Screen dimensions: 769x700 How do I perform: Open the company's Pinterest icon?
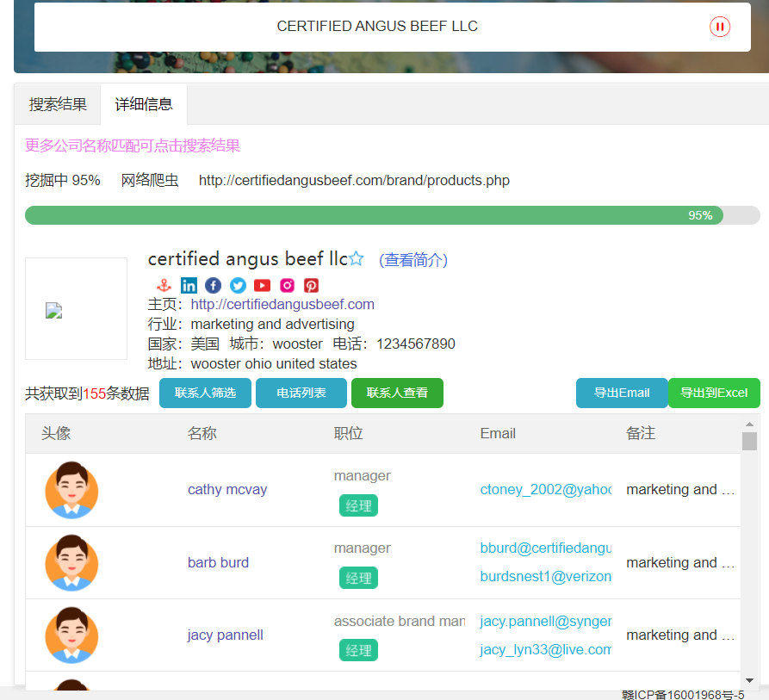(311, 286)
